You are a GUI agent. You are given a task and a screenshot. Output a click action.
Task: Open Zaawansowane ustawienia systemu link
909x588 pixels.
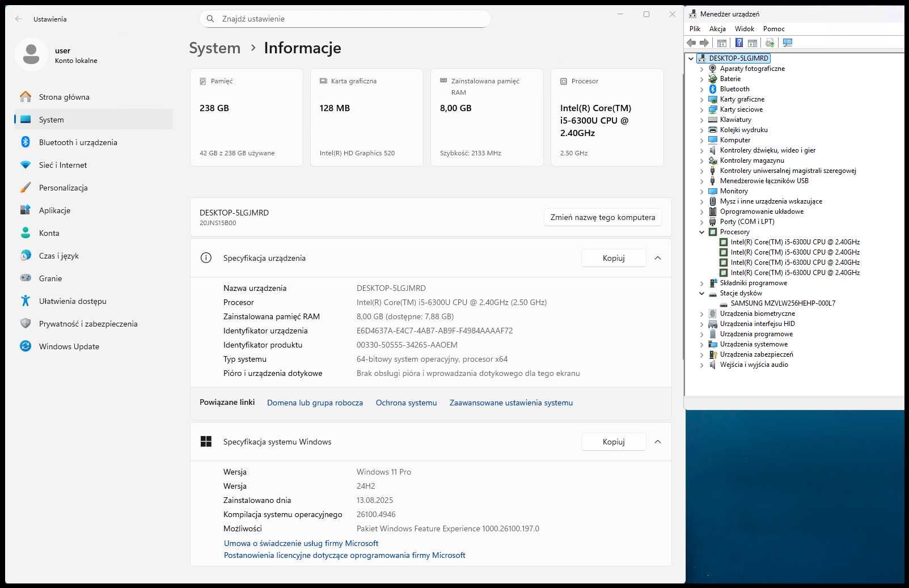(511, 403)
